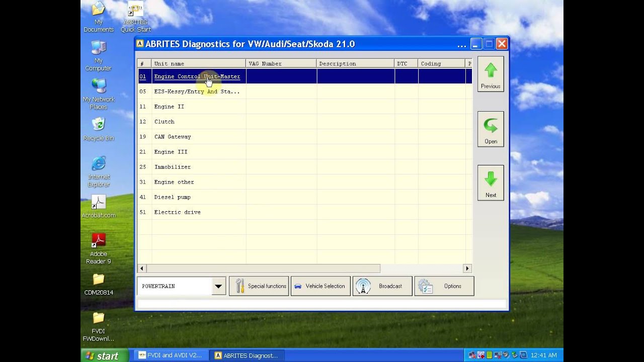The height and width of the screenshot is (362, 644).
Task: Open Special functions tools
Action: click(x=259, y=286)
